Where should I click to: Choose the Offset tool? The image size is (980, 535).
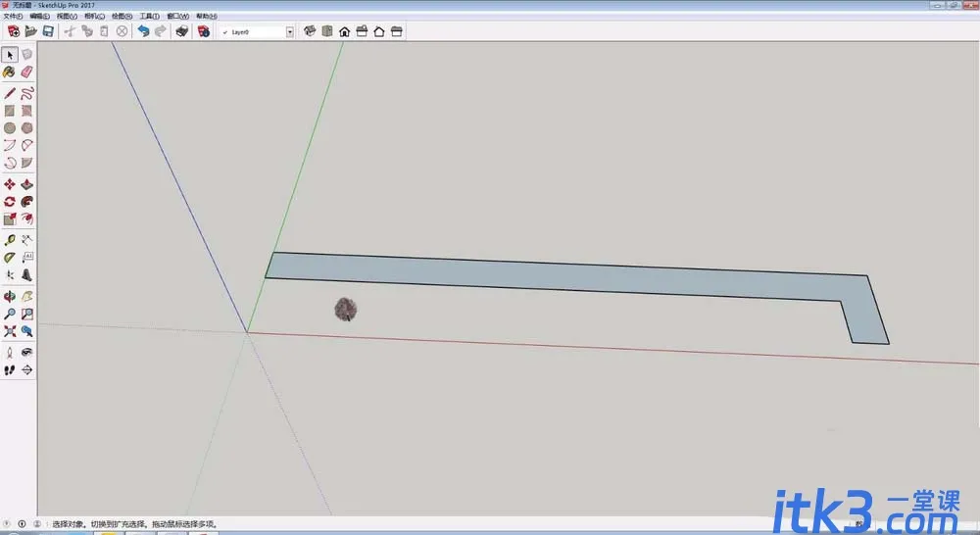click(26, 219)
